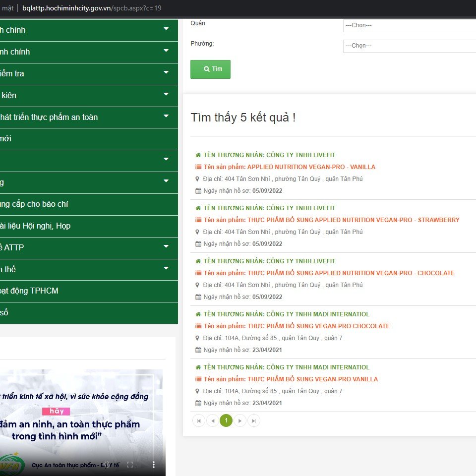Click home icon of STRAWBERRY result's merchant

(x=198, y=208)
